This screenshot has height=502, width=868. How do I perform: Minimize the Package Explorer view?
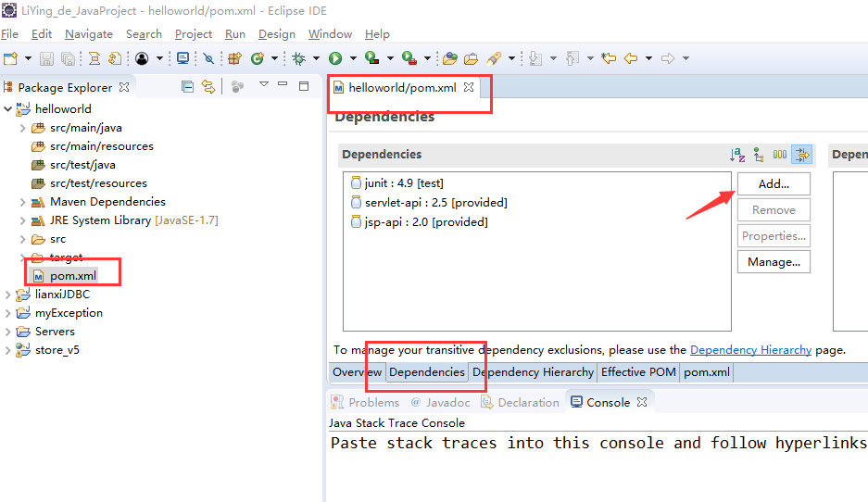pyautogui.click(x=283, y=84)
